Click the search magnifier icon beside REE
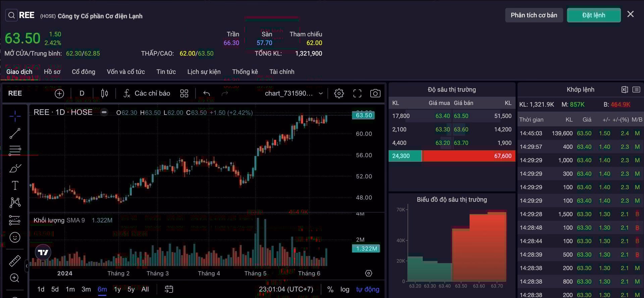The image size is (644, 298). 11,15
